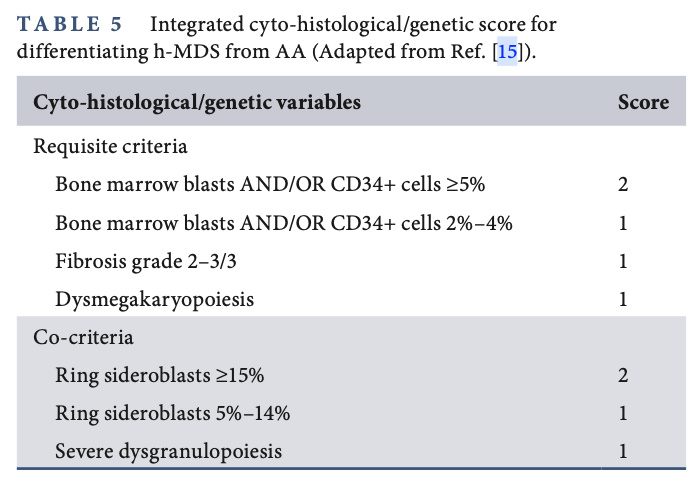
Task: Select the "Requisite criteria" section heading
Action: tap(110, 147)
